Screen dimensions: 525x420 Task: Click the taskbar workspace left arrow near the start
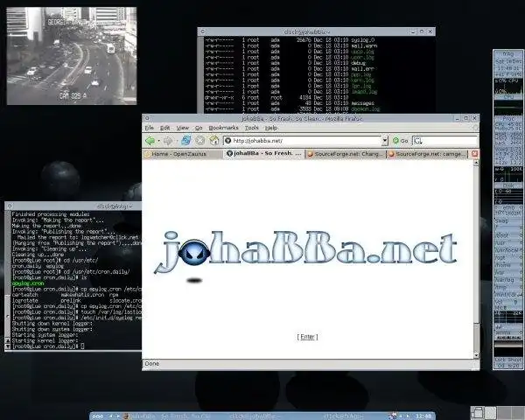[x=110, y=416]
